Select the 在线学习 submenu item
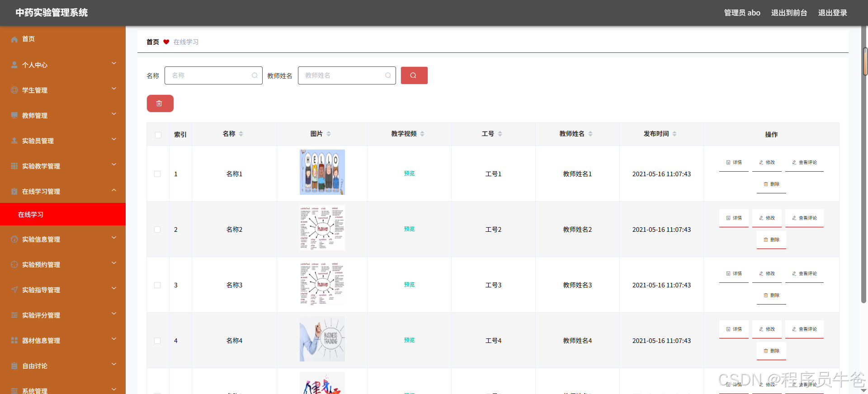 [x=63, y=214]
